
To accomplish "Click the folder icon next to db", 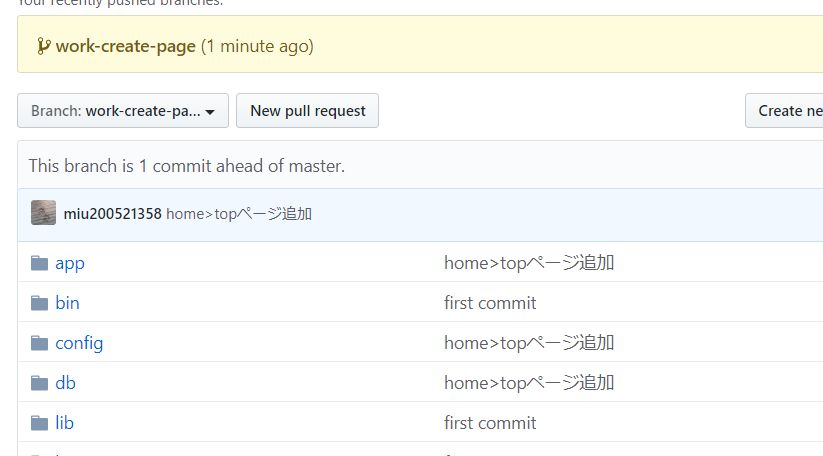I will [x=39, y=383].
